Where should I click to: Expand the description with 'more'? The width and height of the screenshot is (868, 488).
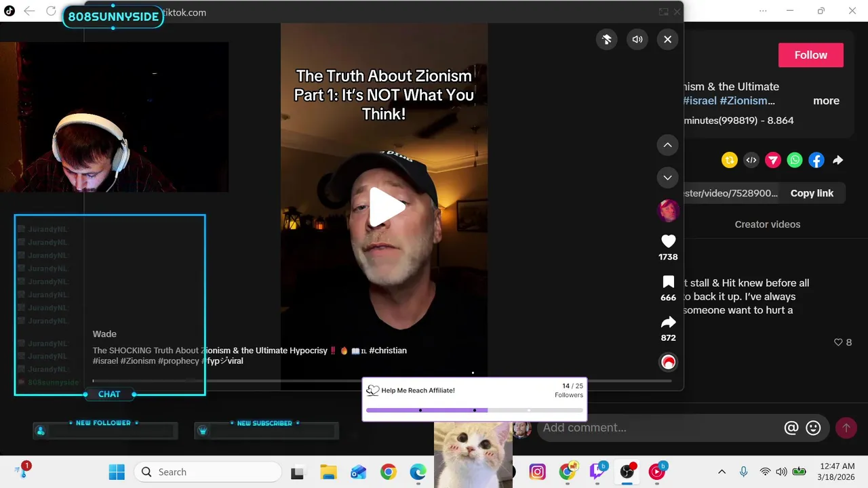tap(826, 100)
